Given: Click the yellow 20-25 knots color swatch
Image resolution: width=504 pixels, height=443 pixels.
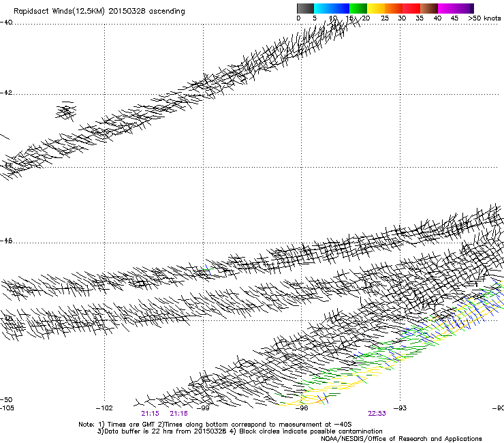Looking at the screenshot, I should click(376, 8).
